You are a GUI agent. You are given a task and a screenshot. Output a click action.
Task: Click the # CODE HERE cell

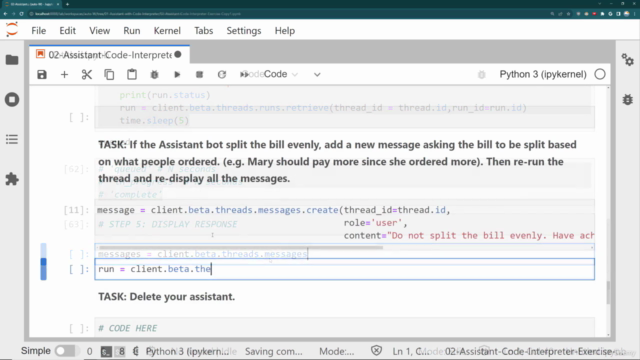(344, 328)
